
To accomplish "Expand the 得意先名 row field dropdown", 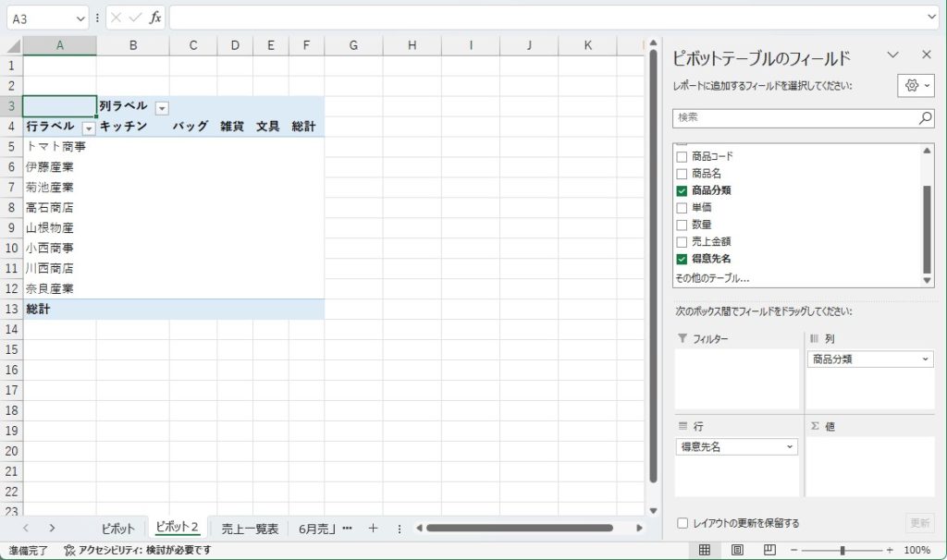I will pyautogui.click(x=790, y=446).
